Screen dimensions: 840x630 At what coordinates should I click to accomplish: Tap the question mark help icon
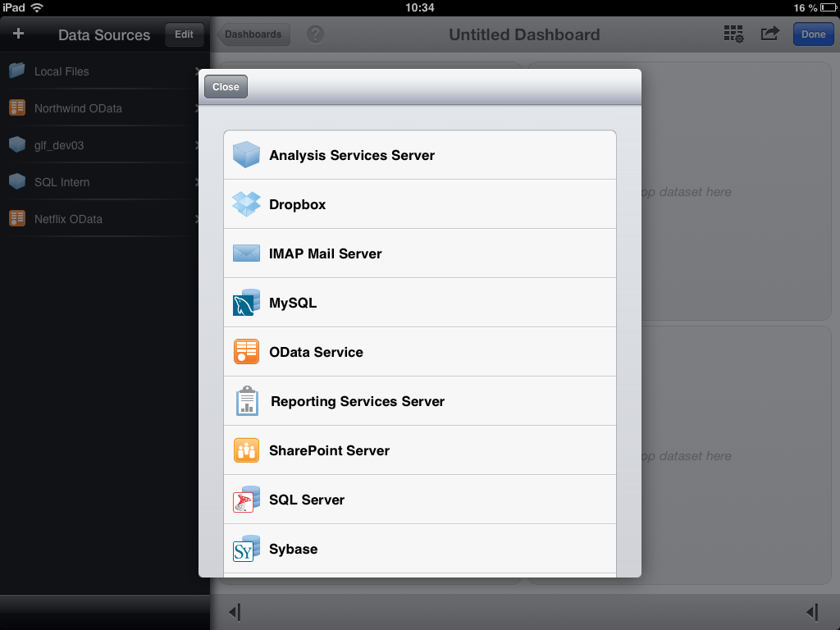(x=315, y=34)
